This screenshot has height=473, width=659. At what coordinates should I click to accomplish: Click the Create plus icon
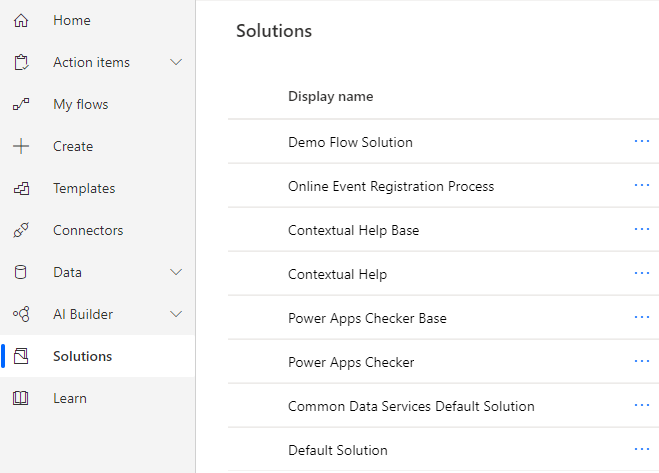(x=21, y=146)
